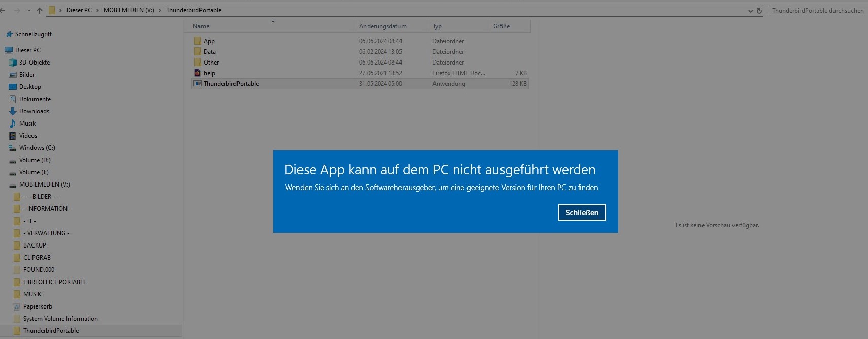The height and width of the screenshot is (339, 868).
Task: Click the CLIPGRAB folder icon in tree
Action: [17, 258]
